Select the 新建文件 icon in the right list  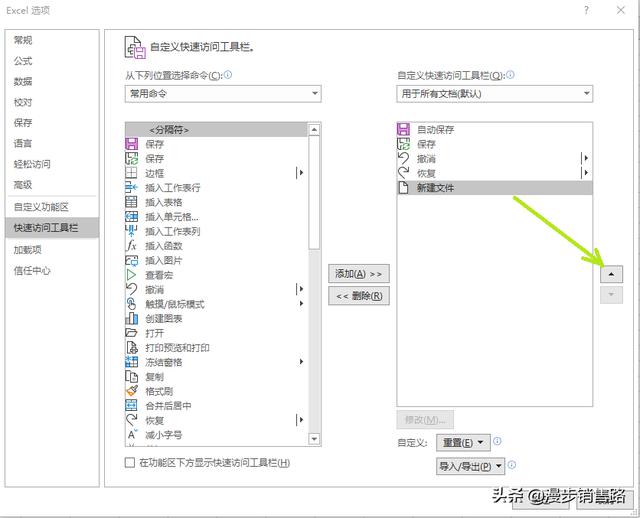coord(403,187)
